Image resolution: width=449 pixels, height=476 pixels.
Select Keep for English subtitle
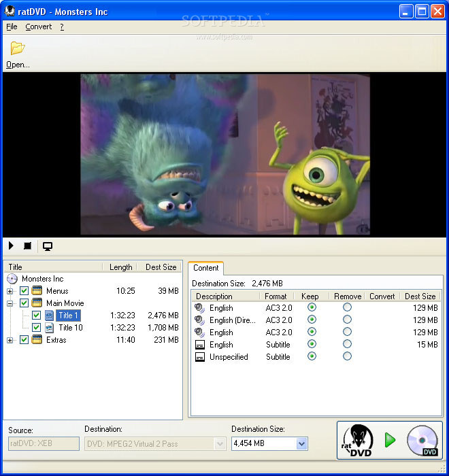coord(312,344)
